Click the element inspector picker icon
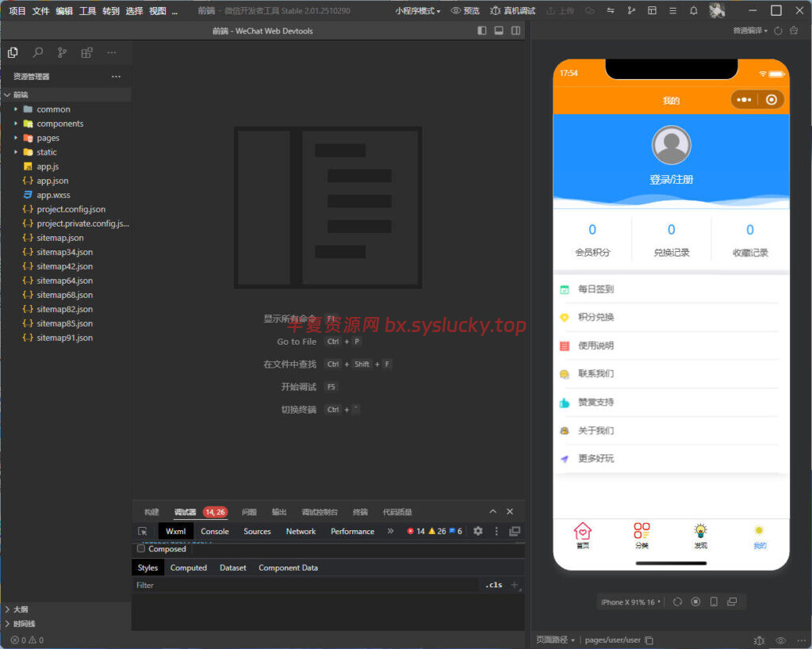Screen dimensions: 812x649 [x=143, y=531]
